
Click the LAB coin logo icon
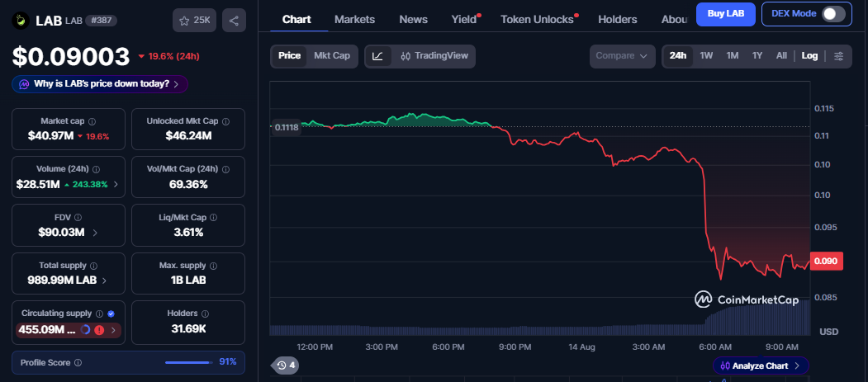point(21,21)
